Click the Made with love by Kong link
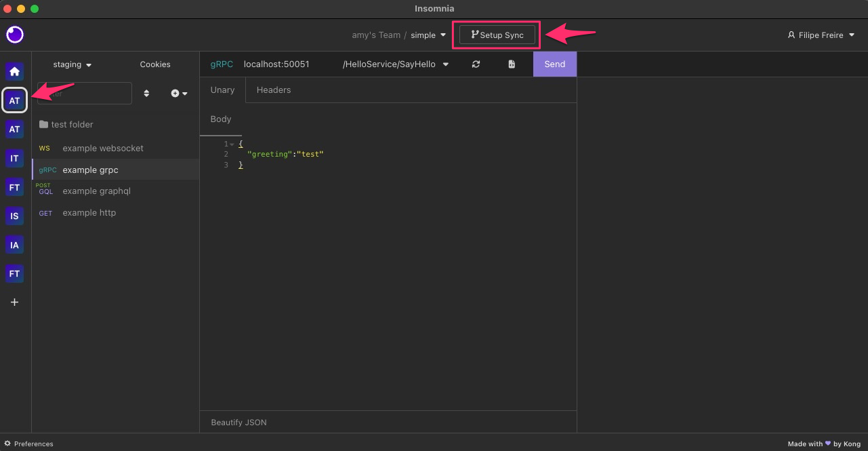 click(824, 444)
